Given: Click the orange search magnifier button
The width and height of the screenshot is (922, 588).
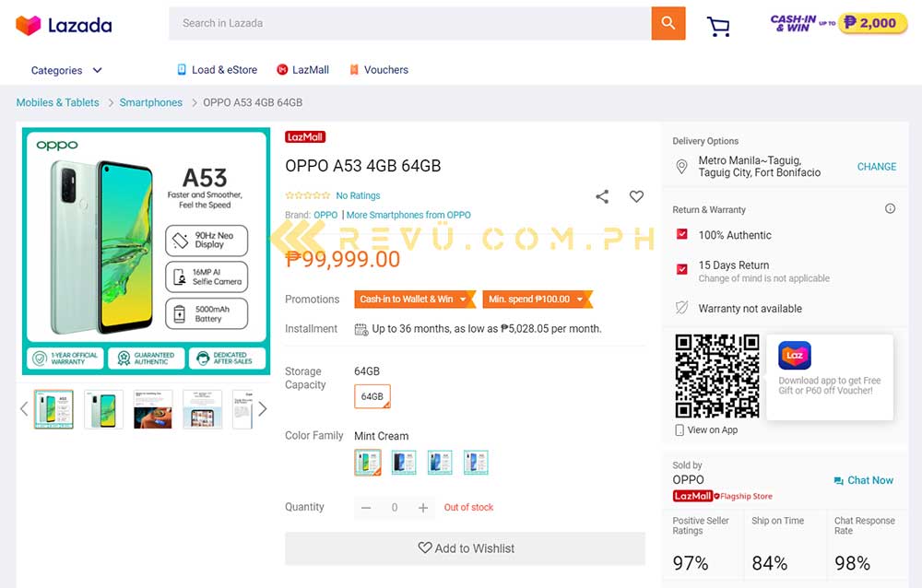Looking at the screenshot, I should point(668,24).
